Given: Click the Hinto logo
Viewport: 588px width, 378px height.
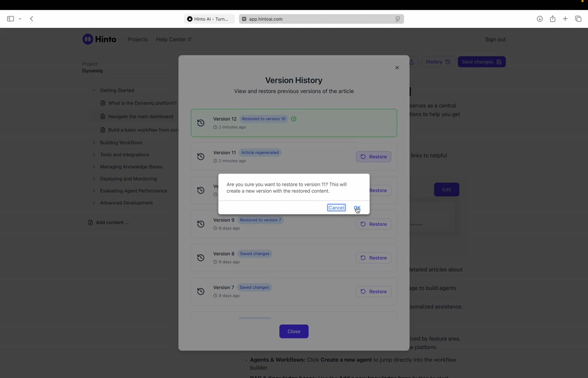Looking at the screenshot, I should click(99, 39).
